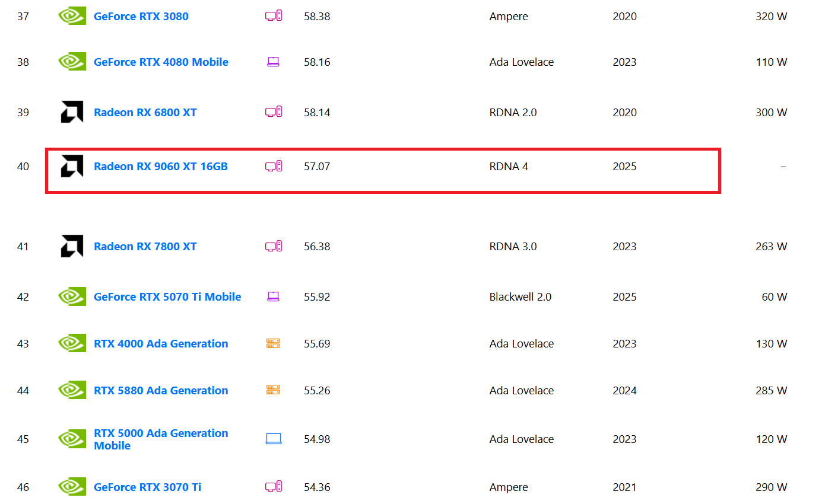Image resolution: width=822 pixels, height=504 pixels.
Task: Click the 320 W power value
Action: coord(772,17)
